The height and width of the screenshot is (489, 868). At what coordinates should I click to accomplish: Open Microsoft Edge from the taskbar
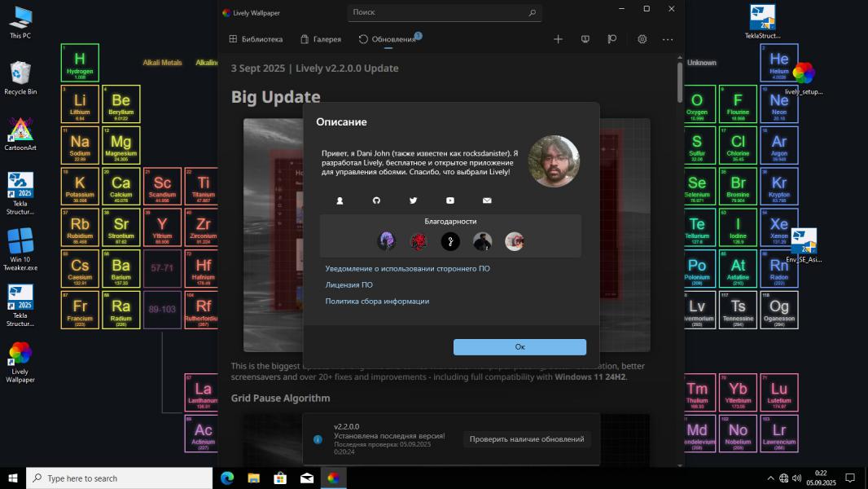coord(227,478)
